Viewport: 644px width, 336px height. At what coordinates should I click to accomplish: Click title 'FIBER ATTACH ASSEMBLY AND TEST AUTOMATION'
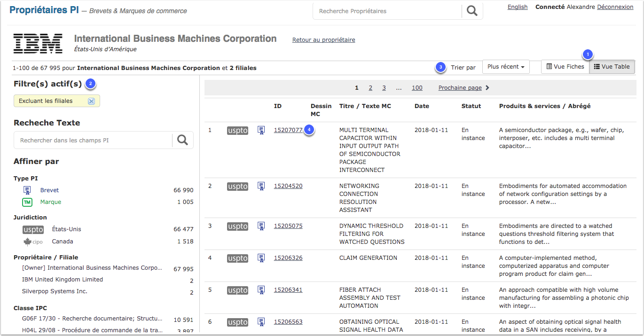(370, 298)
